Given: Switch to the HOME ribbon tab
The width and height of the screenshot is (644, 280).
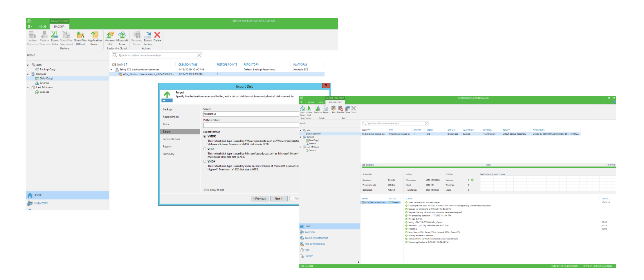Looking at the screenshot, I should [42, 27].
